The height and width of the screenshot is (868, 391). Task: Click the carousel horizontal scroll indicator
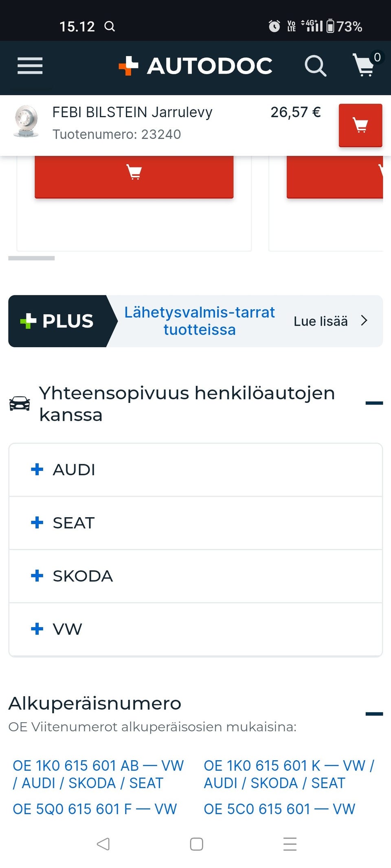[x=31, y=258]
